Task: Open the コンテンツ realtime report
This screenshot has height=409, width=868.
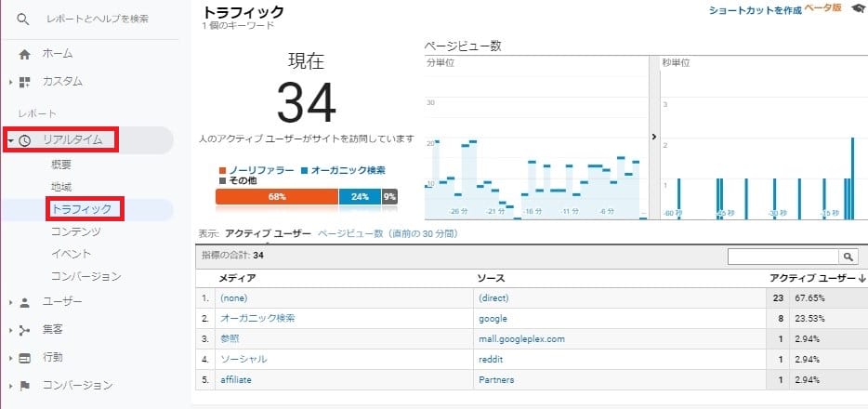Action: 76,231
